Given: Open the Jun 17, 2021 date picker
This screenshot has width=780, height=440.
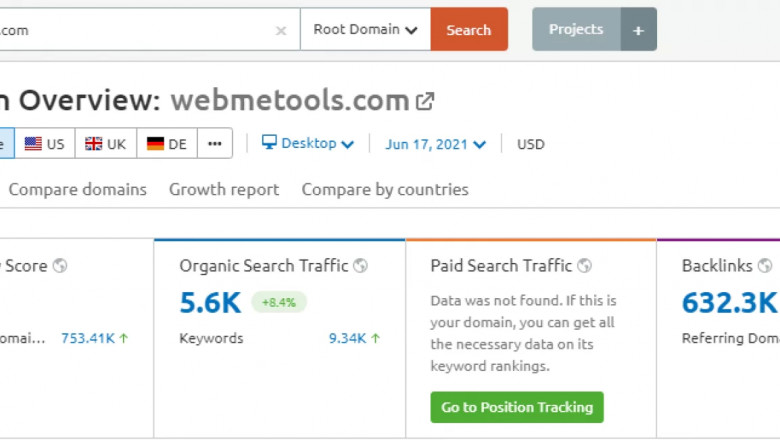Looking at the screenshot, I should [435, 144].
